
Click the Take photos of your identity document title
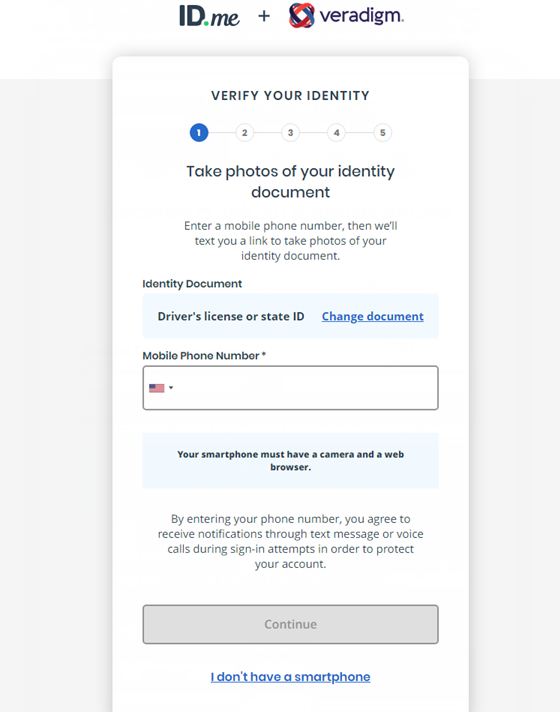[x=291, y=182]
